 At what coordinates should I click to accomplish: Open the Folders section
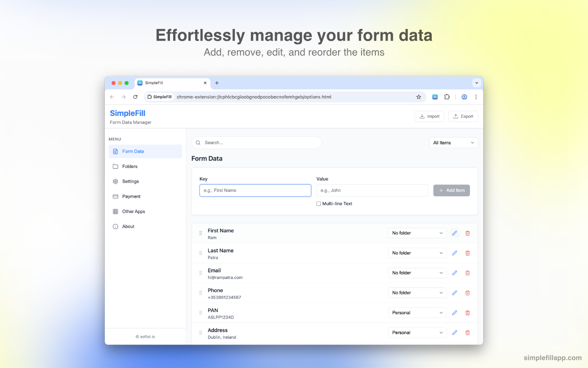130,166
